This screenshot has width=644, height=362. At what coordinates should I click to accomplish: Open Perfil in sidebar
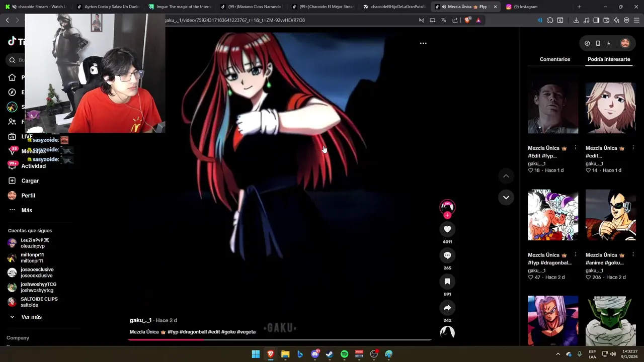(x=23, y=196)
